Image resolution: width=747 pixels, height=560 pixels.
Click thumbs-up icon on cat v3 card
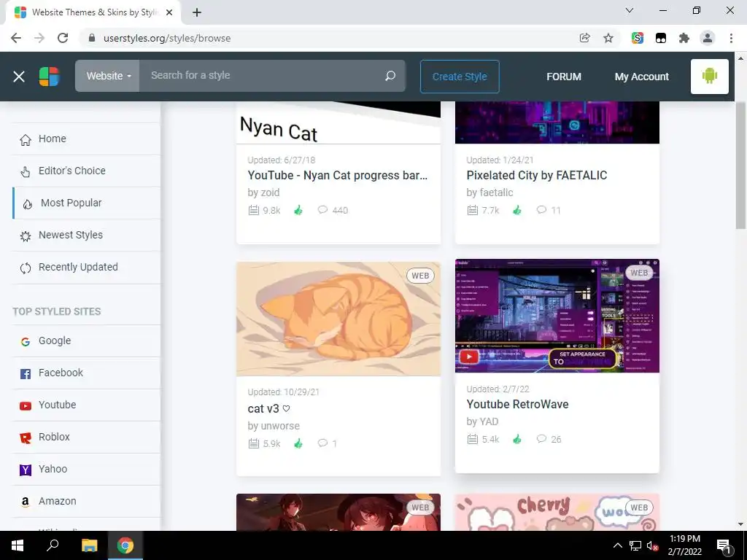298,443
